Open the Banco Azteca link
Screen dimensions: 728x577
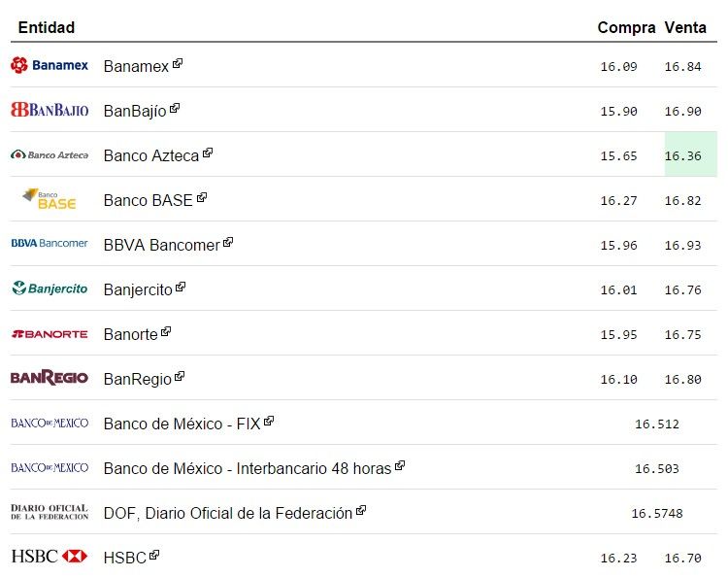coord(150,155)
